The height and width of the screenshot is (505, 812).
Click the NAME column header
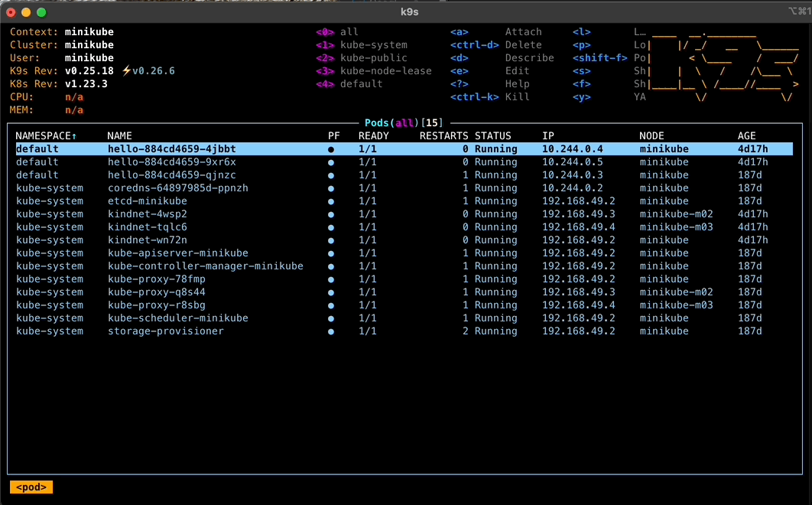(119, 136)
